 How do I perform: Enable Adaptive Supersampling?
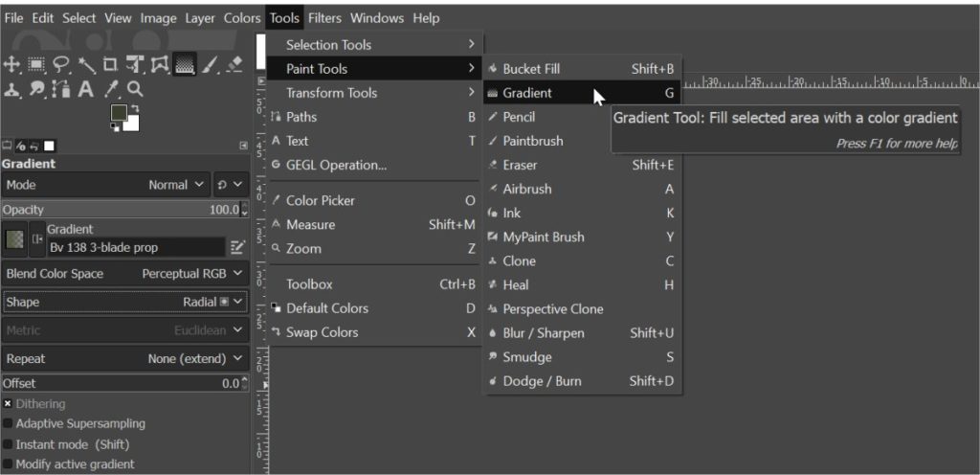(8, 423)
